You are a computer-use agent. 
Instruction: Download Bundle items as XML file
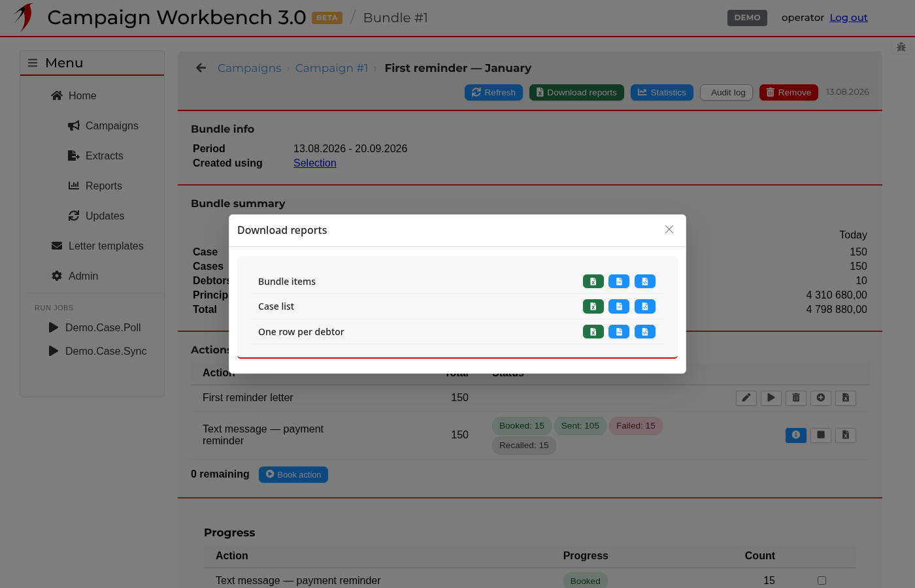tap(644, 282)
